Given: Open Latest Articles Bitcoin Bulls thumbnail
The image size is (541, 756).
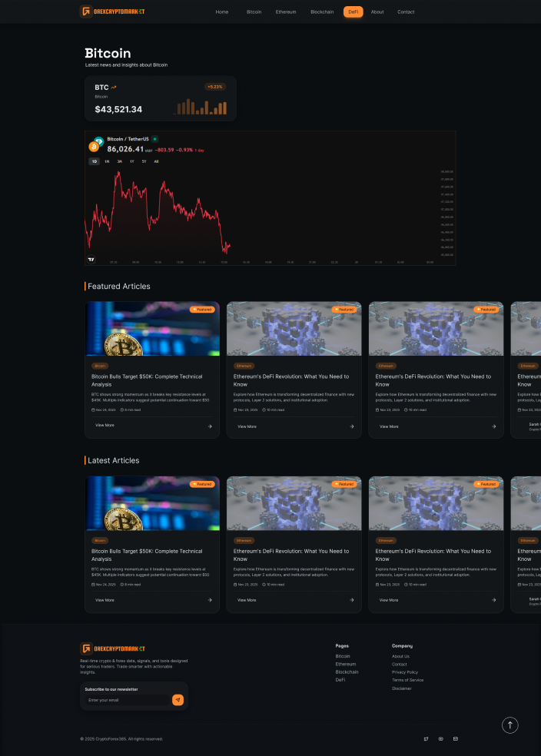Looking at the screenshot, I should coord(152,503).
